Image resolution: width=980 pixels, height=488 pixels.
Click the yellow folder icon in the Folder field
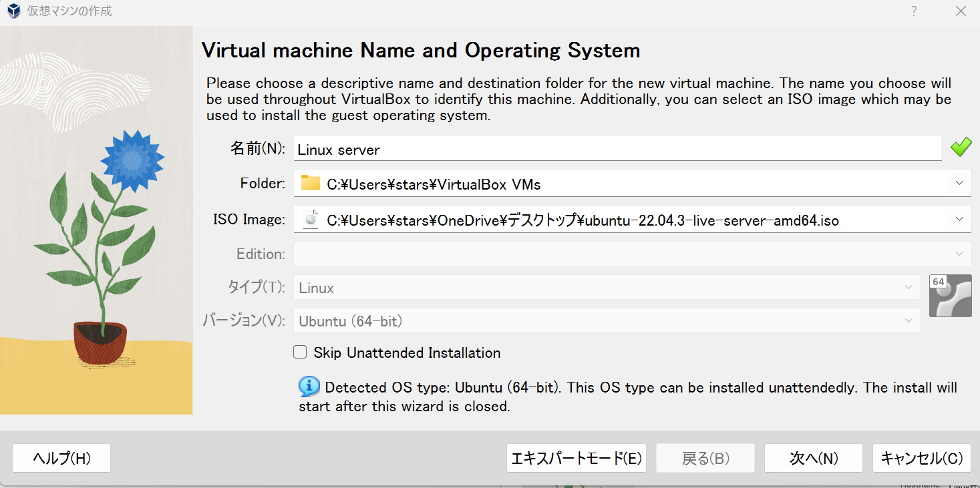[310, 183]
